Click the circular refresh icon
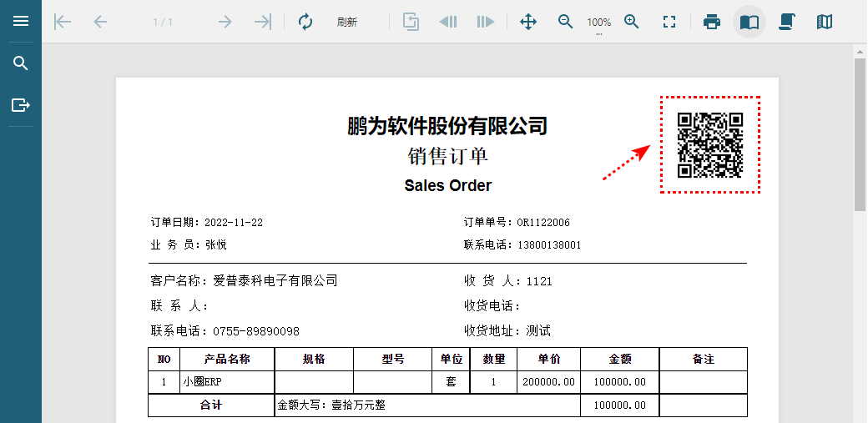Screen dimensions: 868x423 click(305, 22)
